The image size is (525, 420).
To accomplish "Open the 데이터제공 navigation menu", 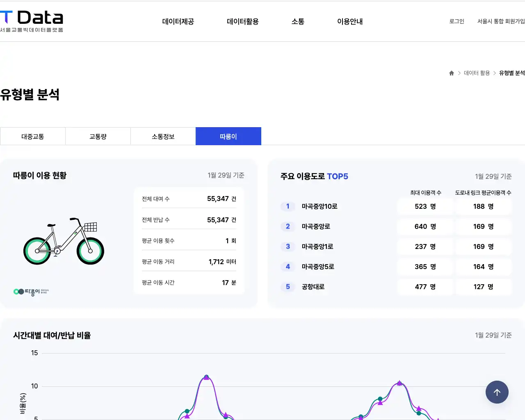I will coord(178,21).
